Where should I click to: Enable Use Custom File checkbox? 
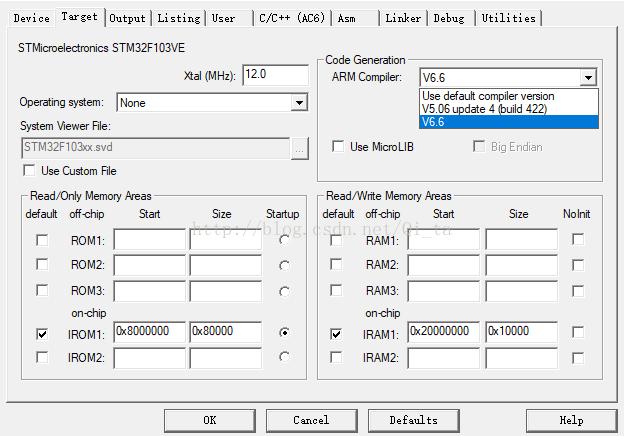click(29, 171)
